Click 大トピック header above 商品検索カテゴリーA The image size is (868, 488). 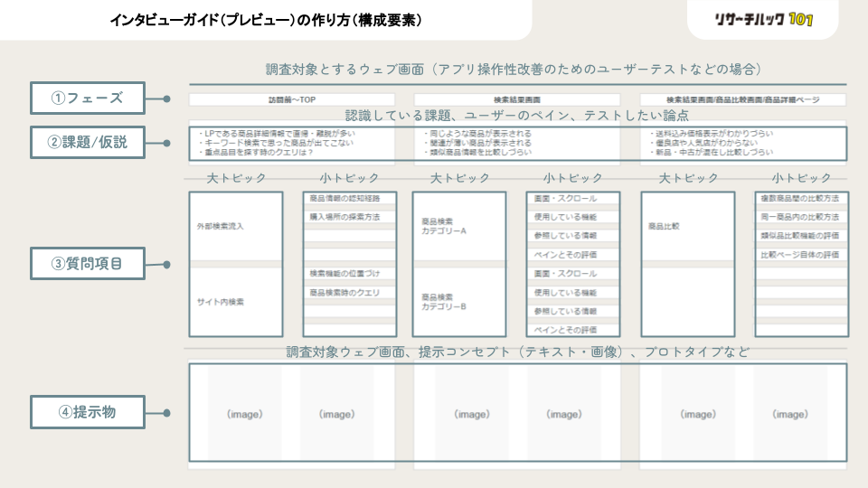460,178
